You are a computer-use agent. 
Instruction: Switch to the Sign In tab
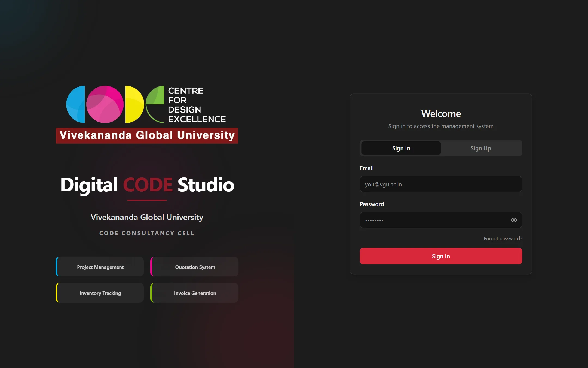[x=401, y=148]
